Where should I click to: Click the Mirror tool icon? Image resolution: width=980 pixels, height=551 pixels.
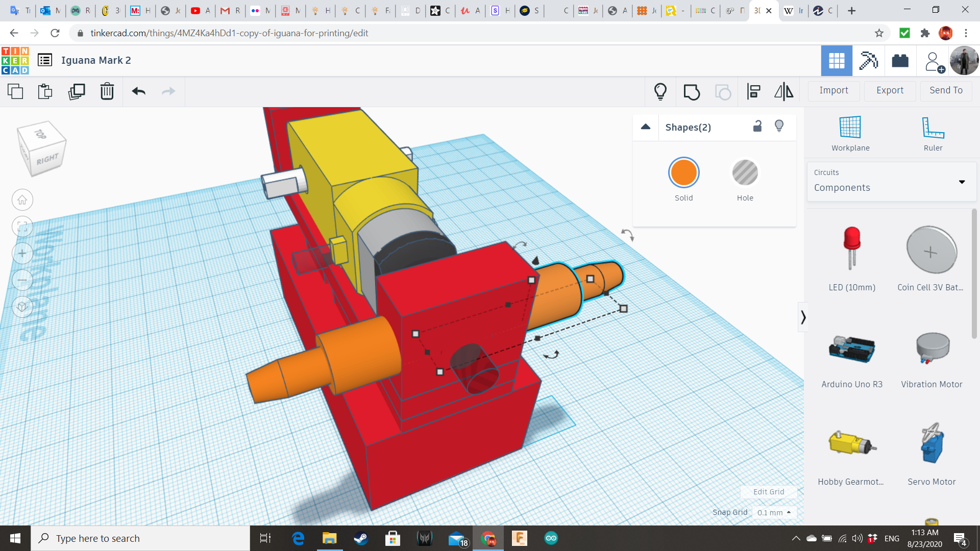tap(783, 92)
